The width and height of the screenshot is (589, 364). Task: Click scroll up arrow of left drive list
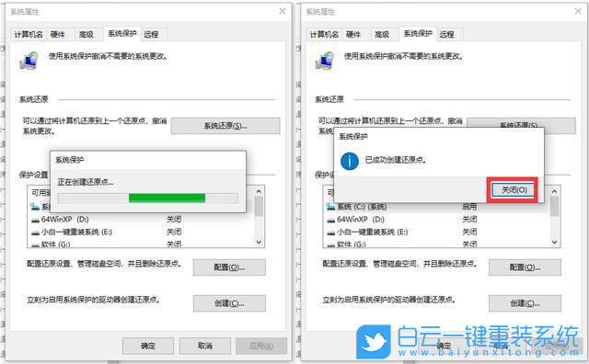click(259, 192)
